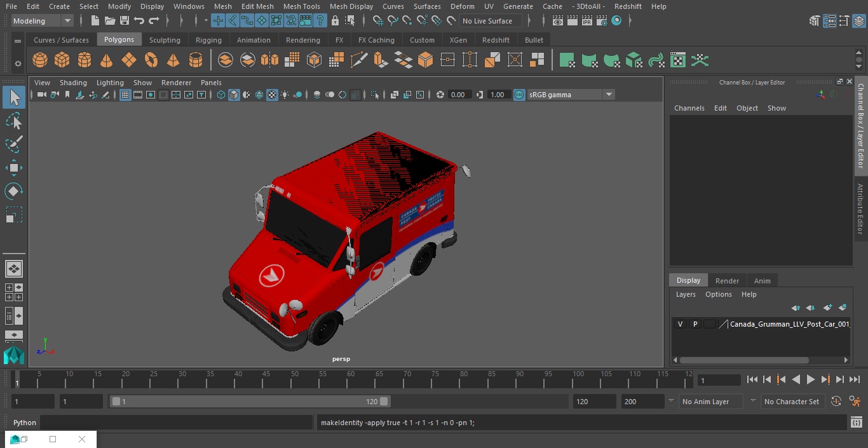Click the current frame input field
This screenshot has width=868, height=448.
coord(719,380)
